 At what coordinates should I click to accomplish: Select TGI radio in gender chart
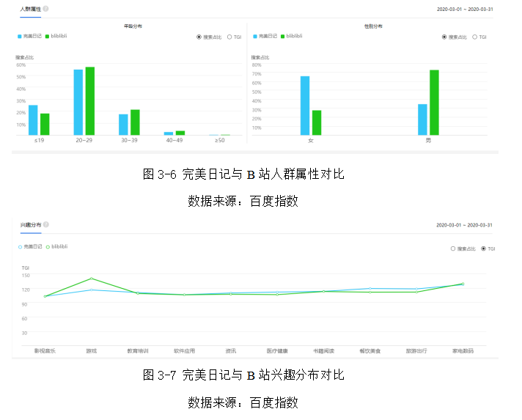(475, 37)
